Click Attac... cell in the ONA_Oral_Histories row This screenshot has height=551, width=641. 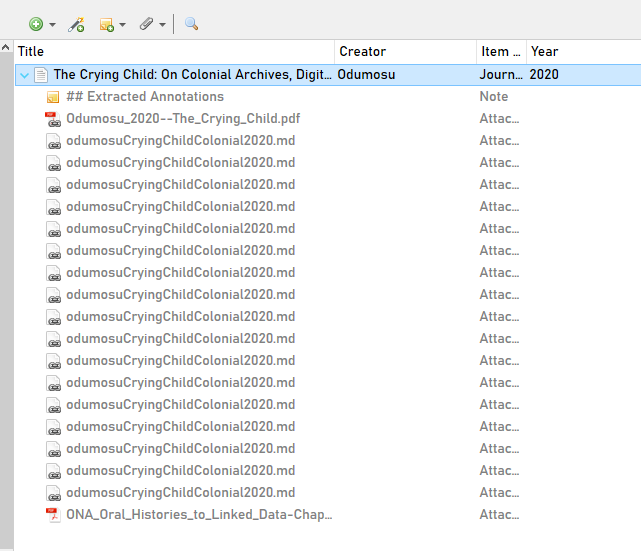coord(499,514)
